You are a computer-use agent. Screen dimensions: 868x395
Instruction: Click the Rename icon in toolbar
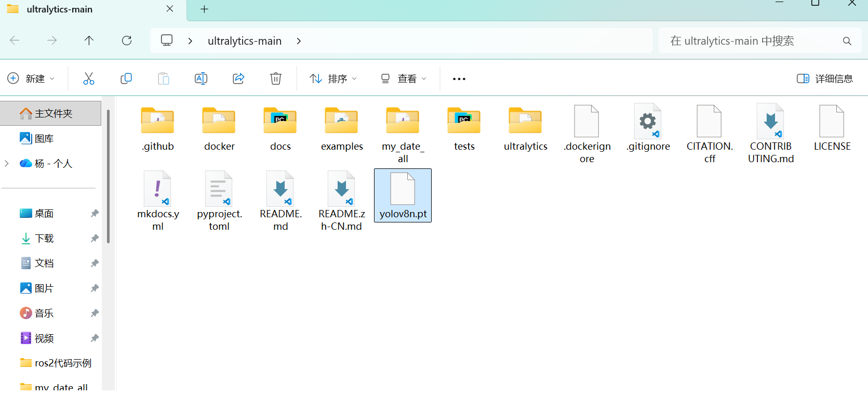pyautogui.click(x=201, y=78)
